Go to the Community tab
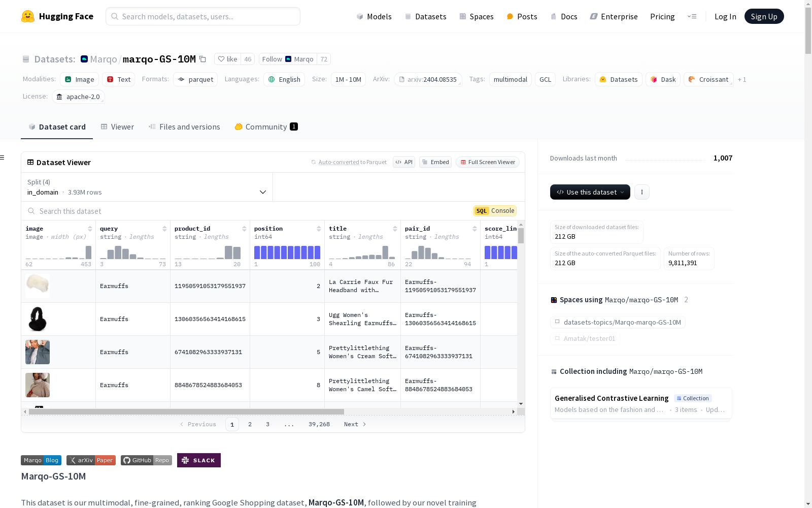812x508 pixels. tap(266, 127)
